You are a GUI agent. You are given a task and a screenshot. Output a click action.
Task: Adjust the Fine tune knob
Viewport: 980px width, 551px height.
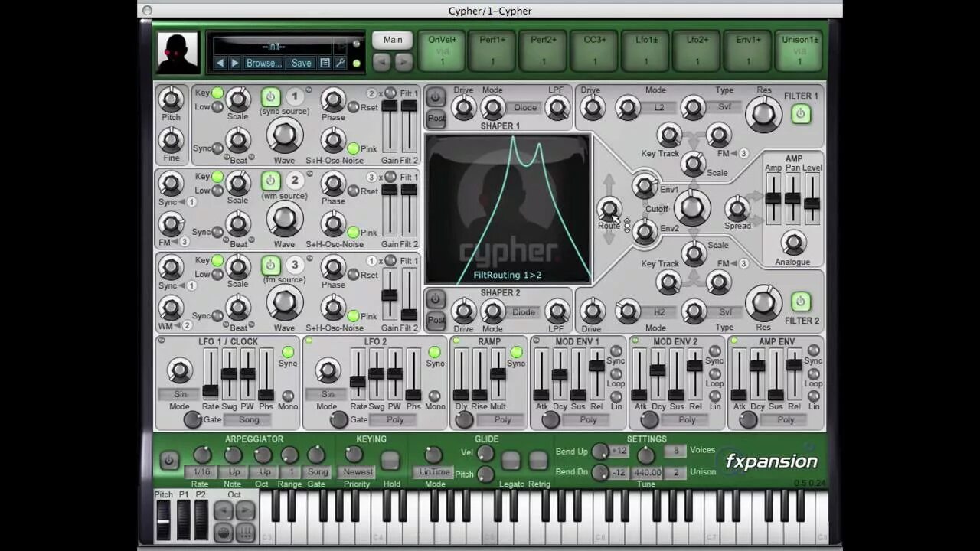(x=171, y=140)
